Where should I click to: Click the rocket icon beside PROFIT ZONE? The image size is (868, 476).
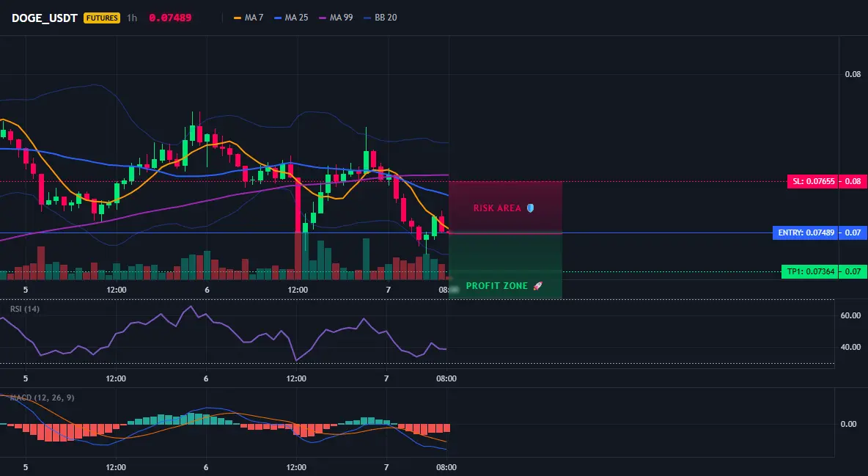point(537,286)
